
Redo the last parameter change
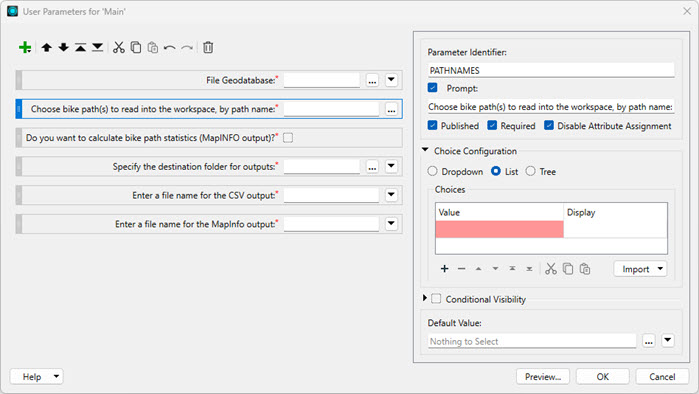click(x=187, y=47)
